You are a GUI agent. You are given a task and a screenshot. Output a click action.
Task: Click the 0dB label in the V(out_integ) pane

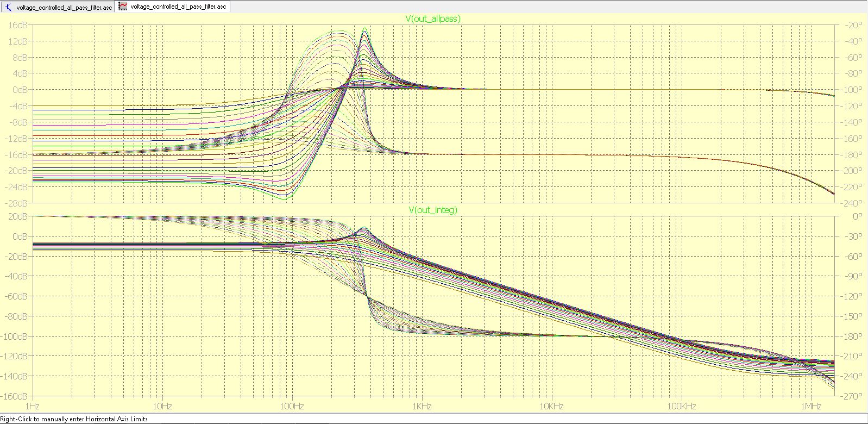[20, 236]
